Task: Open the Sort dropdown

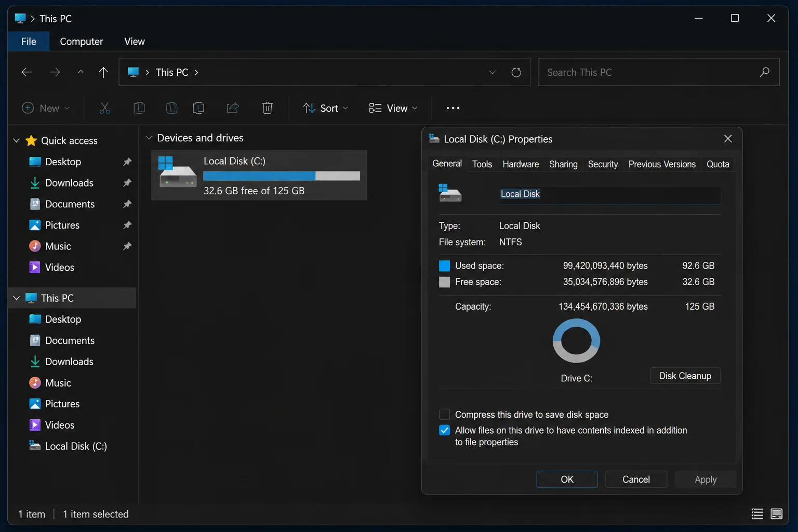Action: (326, 108)
